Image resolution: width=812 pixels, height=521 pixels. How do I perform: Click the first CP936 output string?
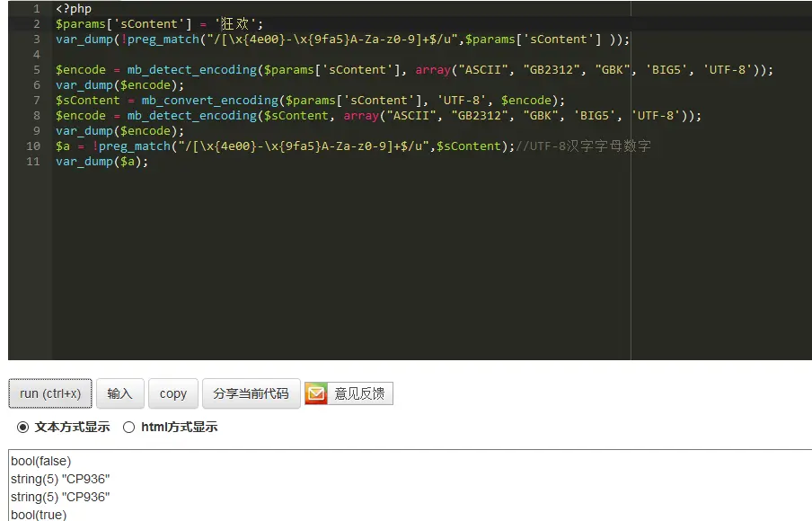click(59, 479)
